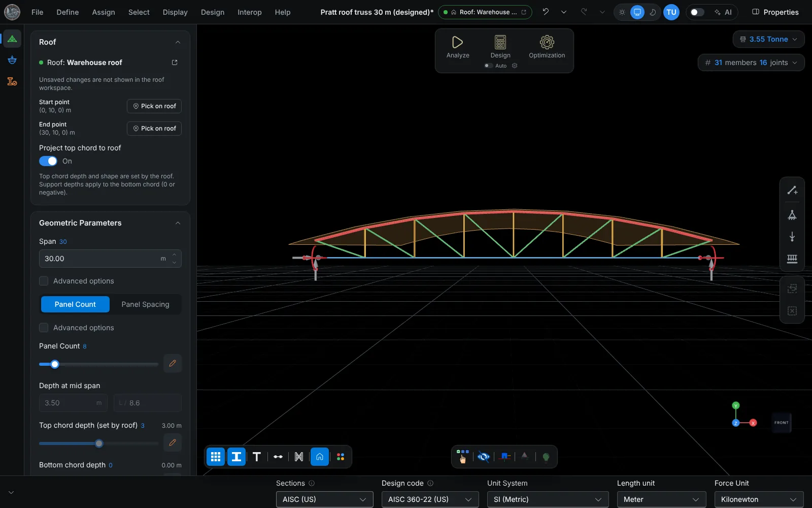Open the Properties panel

[775, 12]
